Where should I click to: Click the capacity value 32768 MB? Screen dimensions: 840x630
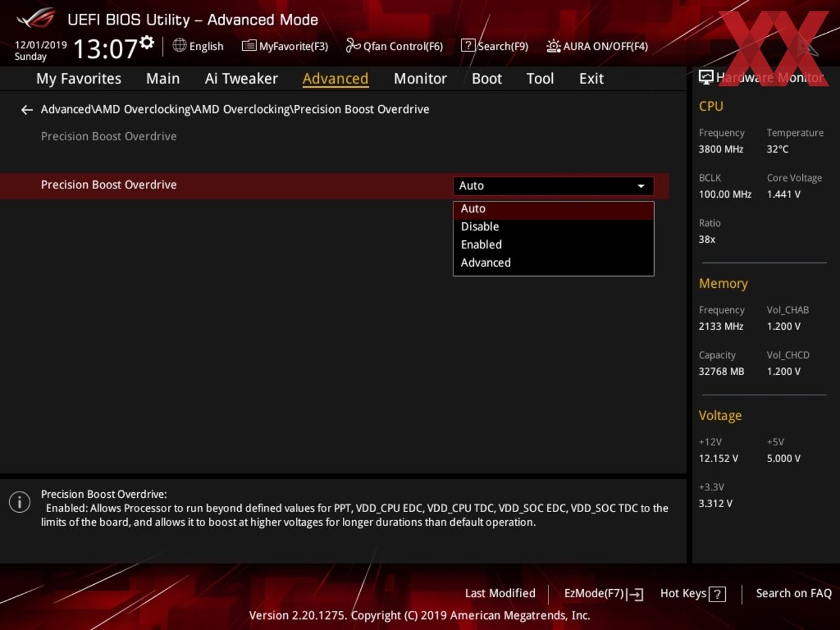pos(721,372)
